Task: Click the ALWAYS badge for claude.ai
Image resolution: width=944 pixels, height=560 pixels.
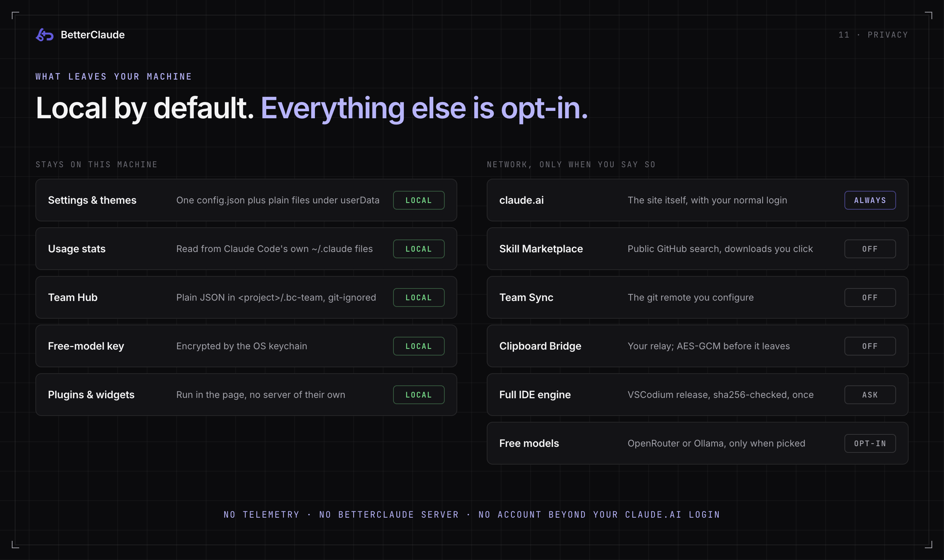Action: [870, 200]
